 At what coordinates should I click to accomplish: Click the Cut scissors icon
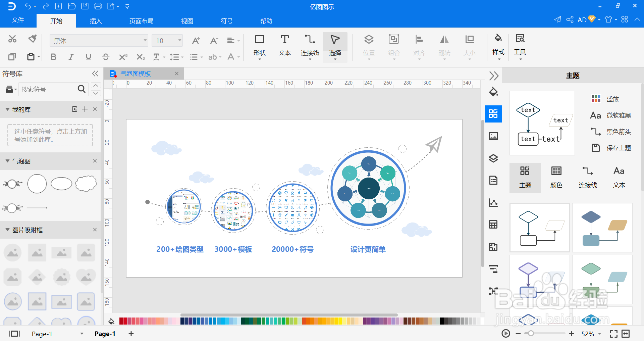(12, 39)
